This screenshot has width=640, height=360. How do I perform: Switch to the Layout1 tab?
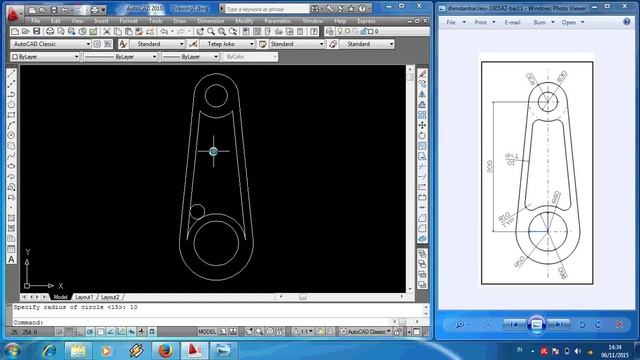click(x=84, y=297)
